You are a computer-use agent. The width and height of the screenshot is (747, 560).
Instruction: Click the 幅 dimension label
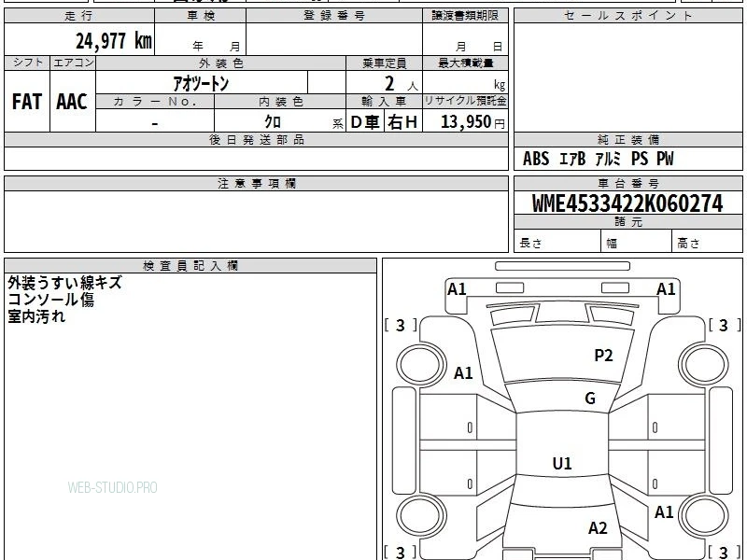coord(612,244)
